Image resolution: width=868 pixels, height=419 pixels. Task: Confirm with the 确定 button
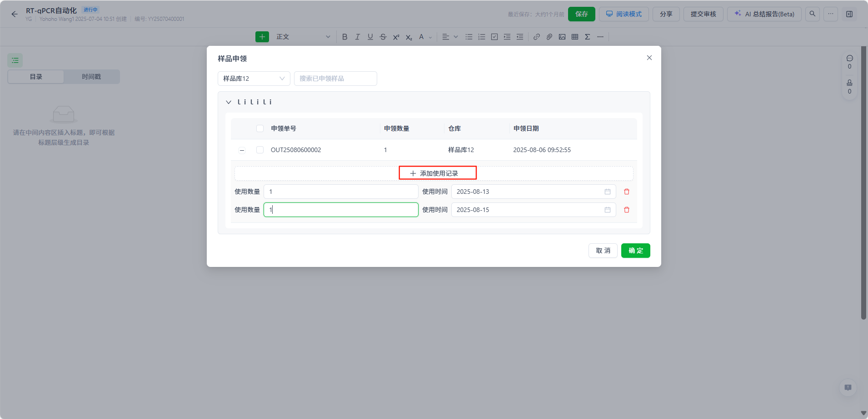pos(635,251)
